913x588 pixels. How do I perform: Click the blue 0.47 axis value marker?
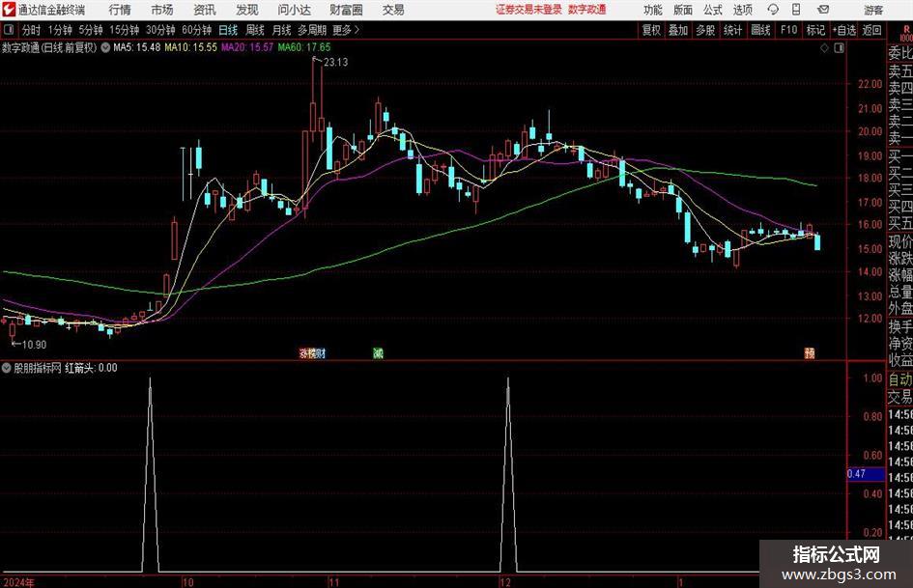tap(866, 474)
